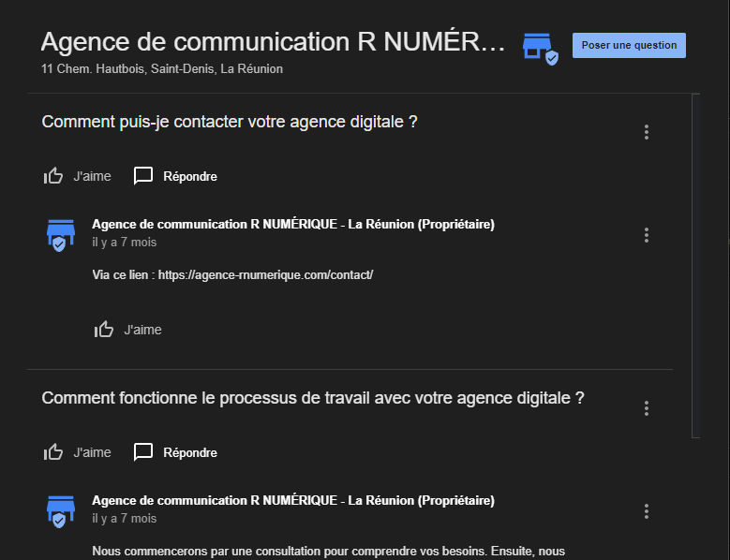Open options menu for processus de travail question
Viewport: 730px width, 560px height.
(x=647, y=408)
